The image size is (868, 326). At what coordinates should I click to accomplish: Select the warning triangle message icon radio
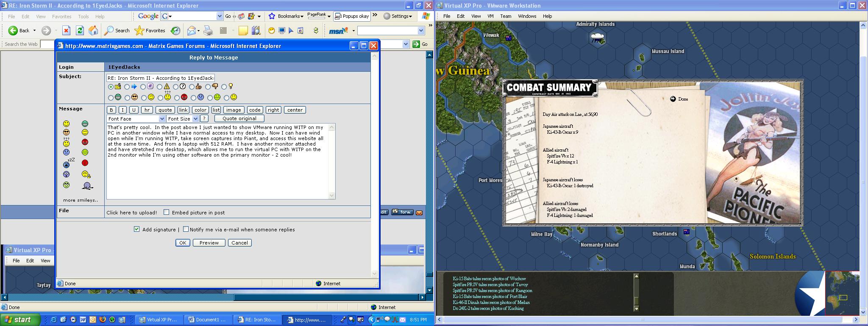pyautogui.click(x=159, y=87)
